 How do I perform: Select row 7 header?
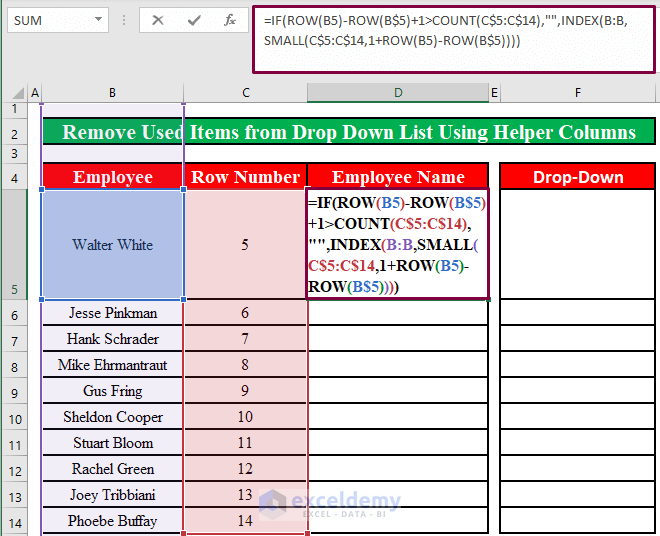pyautogui.click(x=15, y=340)
